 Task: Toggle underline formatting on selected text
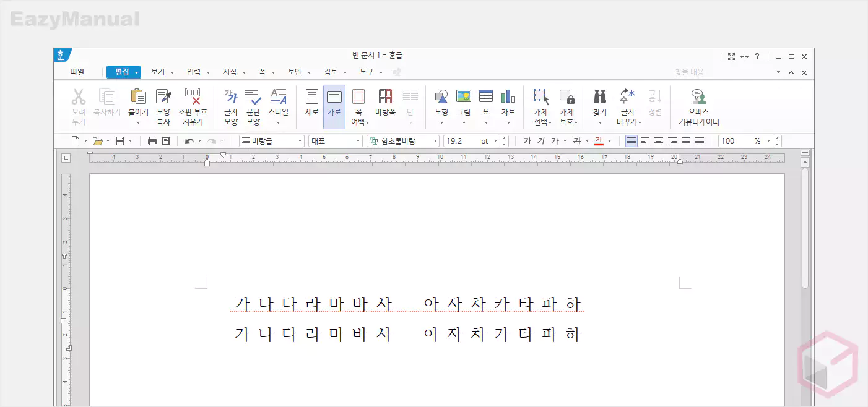pyautogui.click(x=553, y=141)
